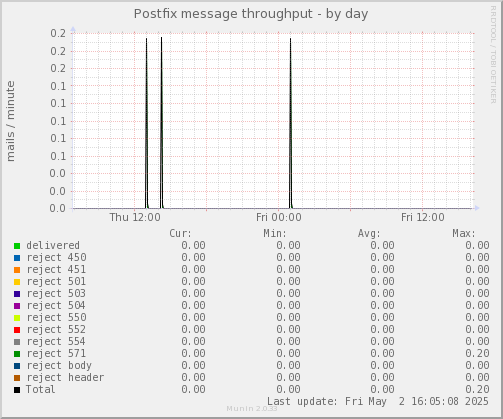Click the navy reject body legend swatch

[x=17, y=366]
